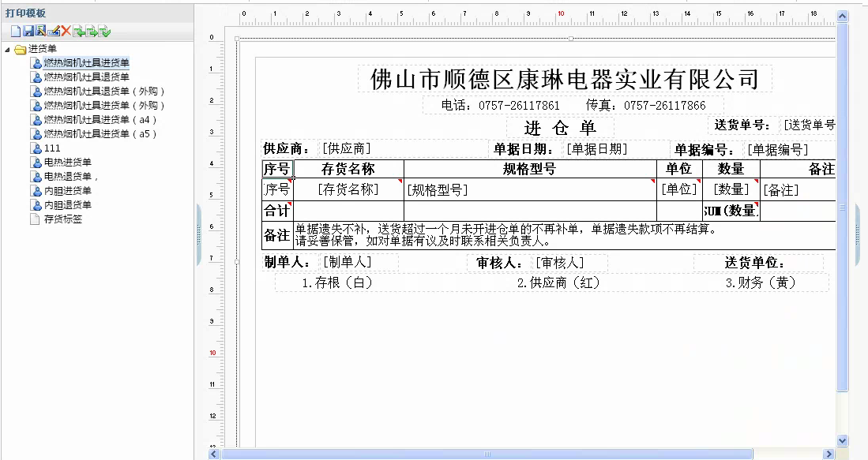Select the 电热进货单 template
This screenshot has width=868, height=460.
(68, 162)
